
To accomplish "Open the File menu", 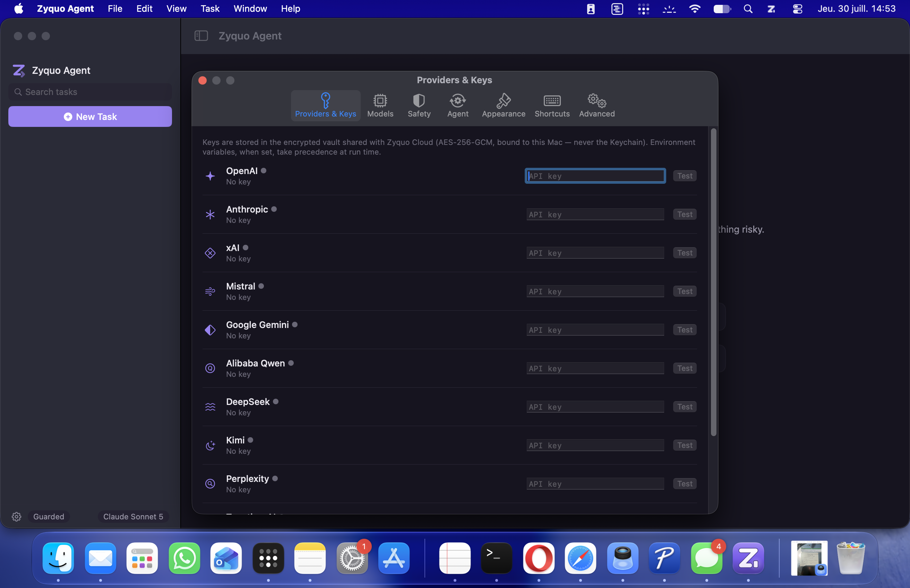I will click(115, 8).
